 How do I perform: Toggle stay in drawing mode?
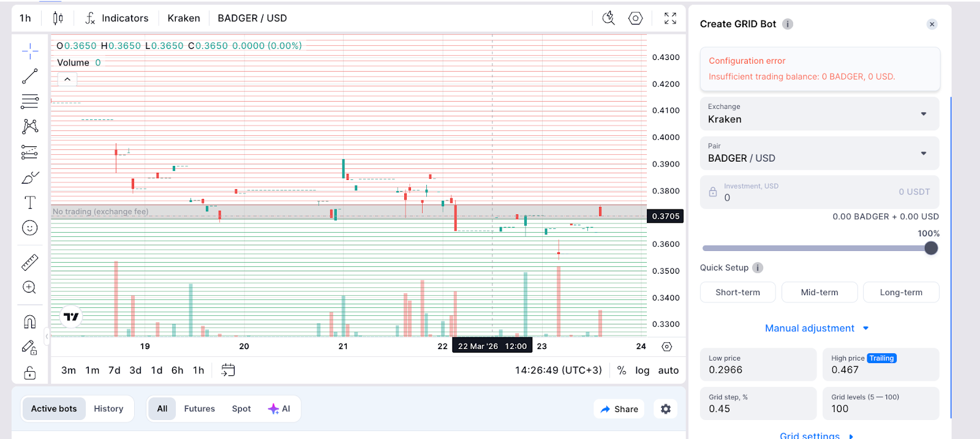[x=30, y=347]
